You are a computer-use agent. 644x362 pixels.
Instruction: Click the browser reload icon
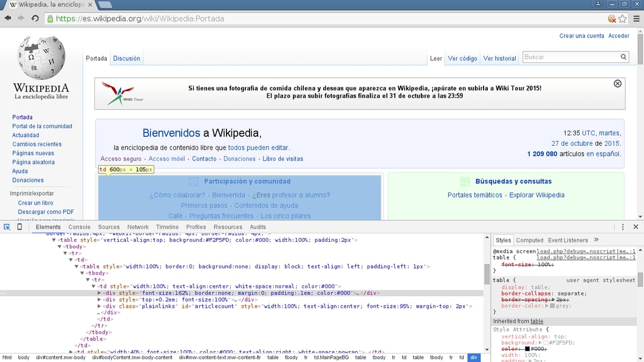(x=35, y=18)
